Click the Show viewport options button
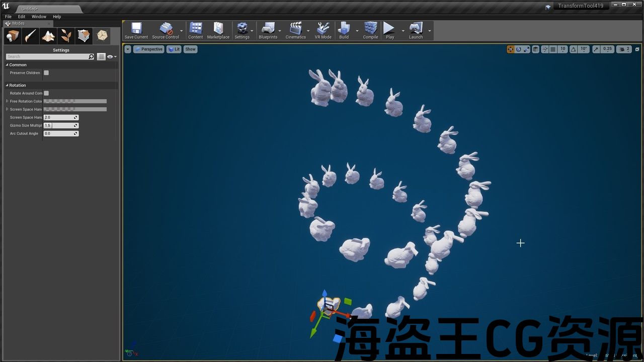Viewport: 644px width, 362px height. pyautogui.click(x=190, y=49)
